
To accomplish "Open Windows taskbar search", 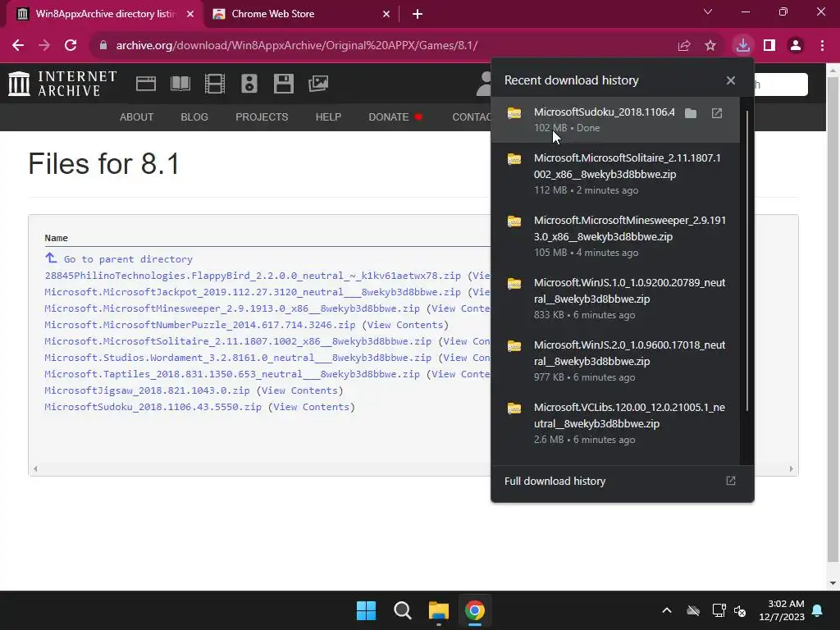I will 402,610.
